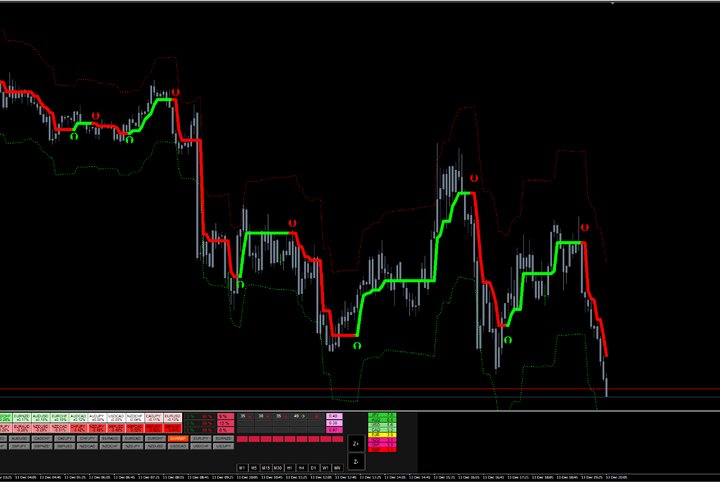Select the yellow currency strength row
This screenshot has width=720, height=482.
[382, 435]
